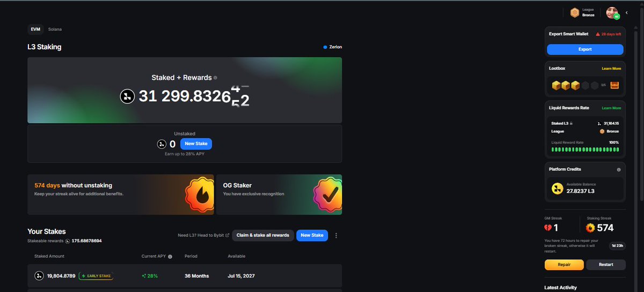Click the Bronze league icon in rewards panel
The height and width of the screenshot is (292, 644).
[x=602, y=131]
